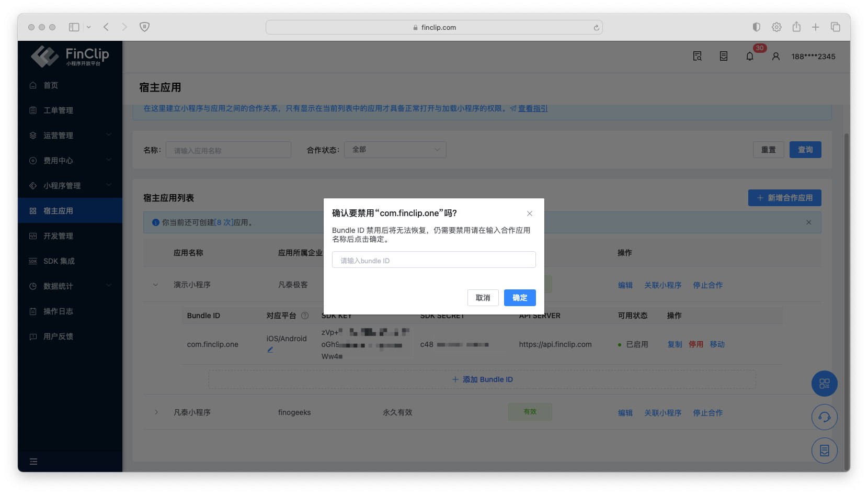This screenshot has height=494, width=868.
Task: Expand 运营管理 sidebar menu
Action: coord(70,136)
